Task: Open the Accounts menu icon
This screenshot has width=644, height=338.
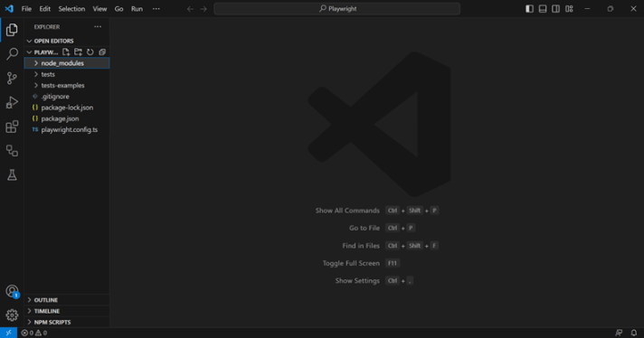Action: [x=12, y=291]
